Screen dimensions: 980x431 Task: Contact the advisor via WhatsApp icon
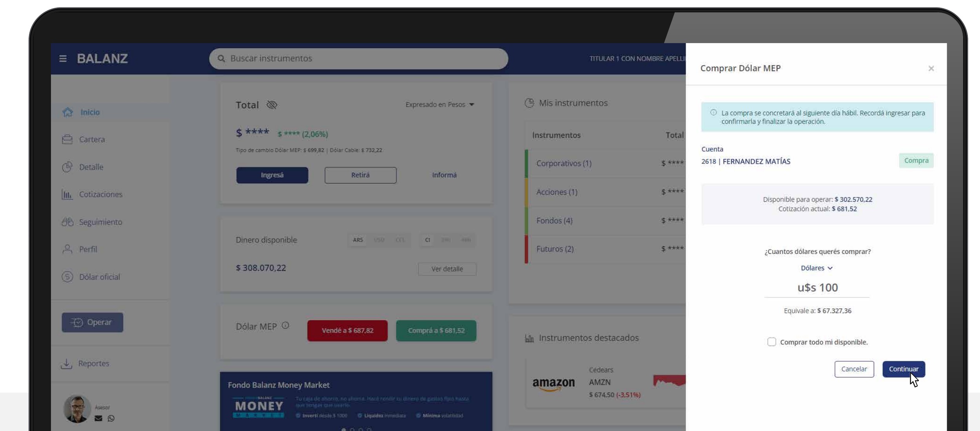coord(111,418)
